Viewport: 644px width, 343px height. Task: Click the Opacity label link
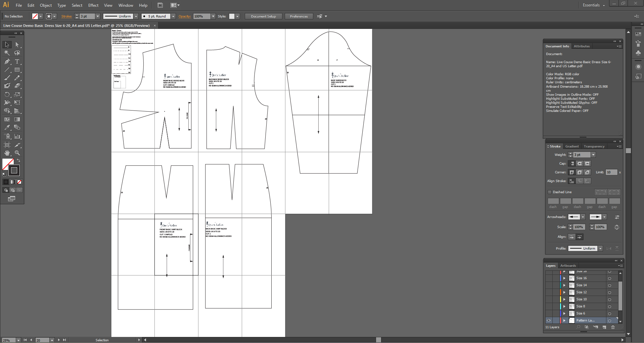(184, 16)
